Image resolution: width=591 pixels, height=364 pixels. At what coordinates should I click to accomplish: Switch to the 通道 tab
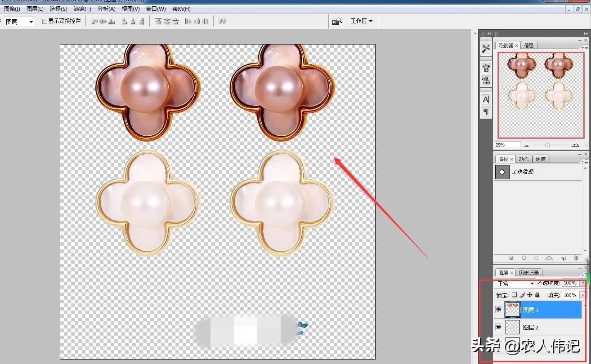point(541,159)
